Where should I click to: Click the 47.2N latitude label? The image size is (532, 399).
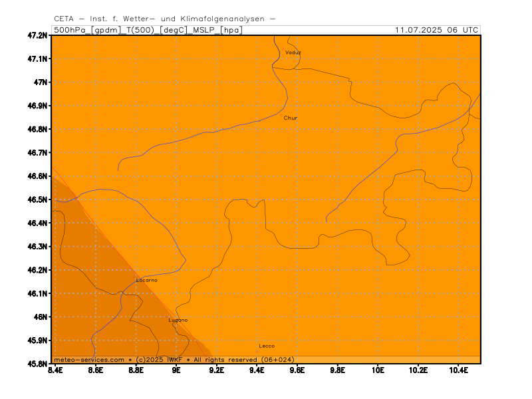pyautogui.click(x=37, y=35)
